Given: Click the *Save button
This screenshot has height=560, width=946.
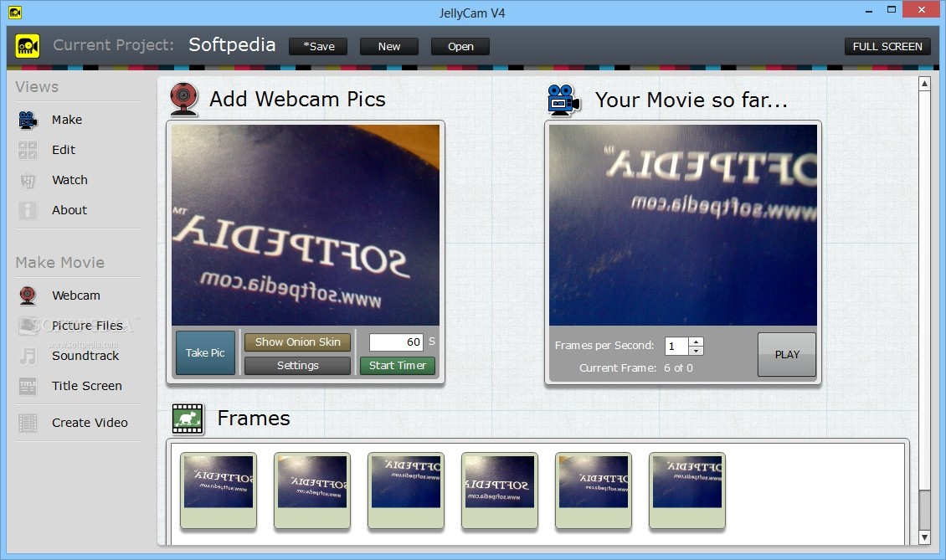Looking at the screenshot, I should [x=318, y=47].
